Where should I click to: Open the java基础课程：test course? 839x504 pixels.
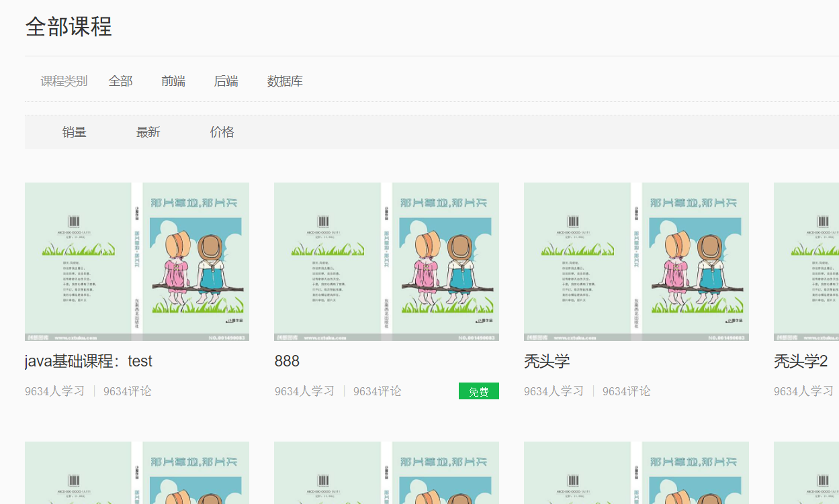click(88, 361)
